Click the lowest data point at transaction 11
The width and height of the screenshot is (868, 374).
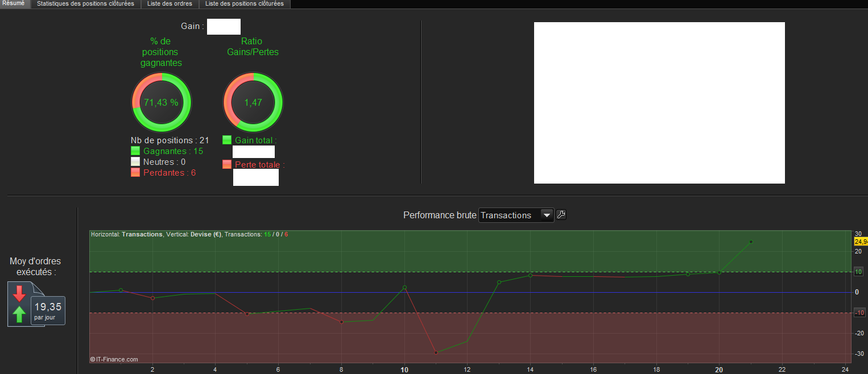pyautogui.click(x=436, y=352)
